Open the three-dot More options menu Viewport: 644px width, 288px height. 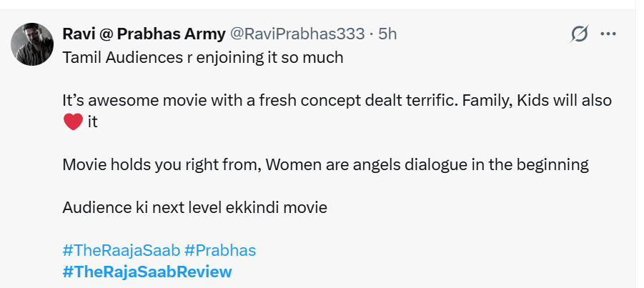tap(608, 34)
